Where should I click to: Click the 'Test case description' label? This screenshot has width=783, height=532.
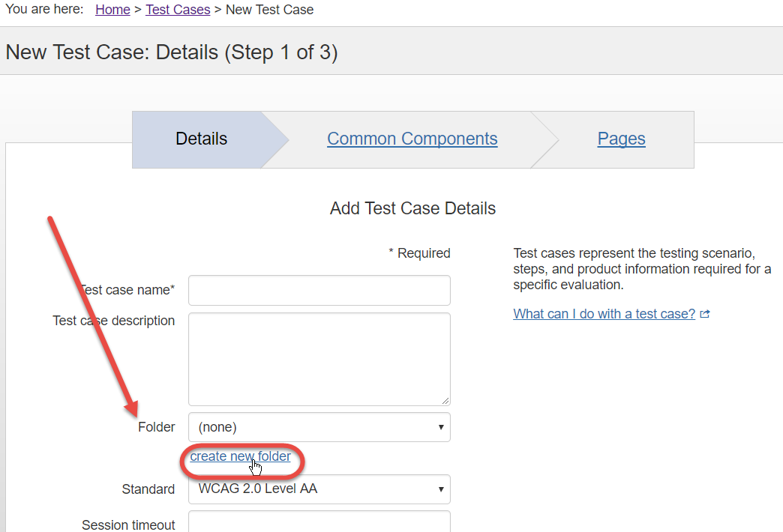(113, 321)
